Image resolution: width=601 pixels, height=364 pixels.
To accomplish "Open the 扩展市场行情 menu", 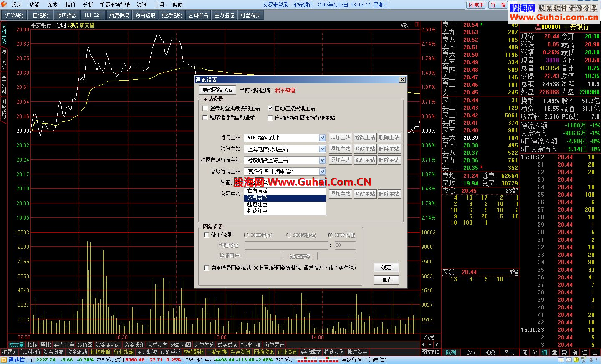I will point(115,5).
